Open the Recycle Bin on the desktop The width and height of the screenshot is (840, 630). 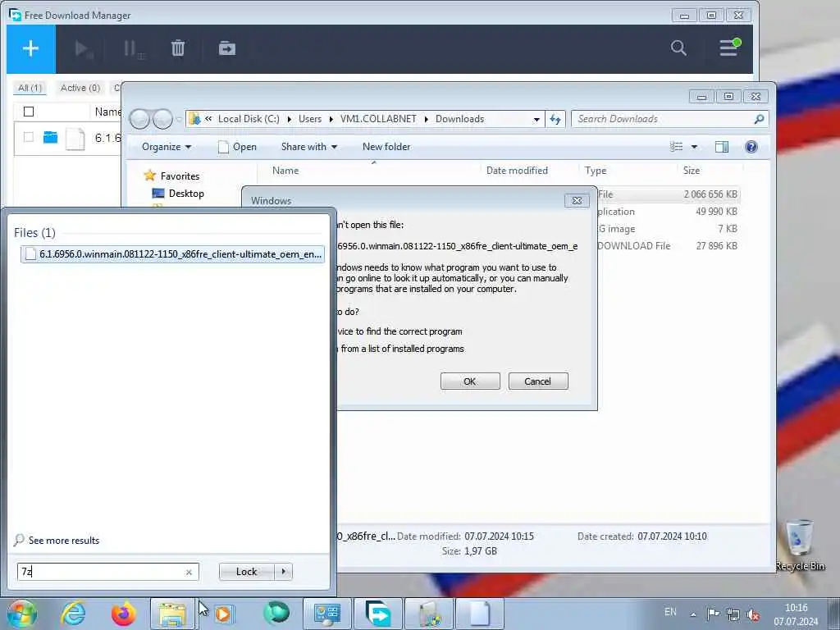pyautogui.click(x=799, y=545)
